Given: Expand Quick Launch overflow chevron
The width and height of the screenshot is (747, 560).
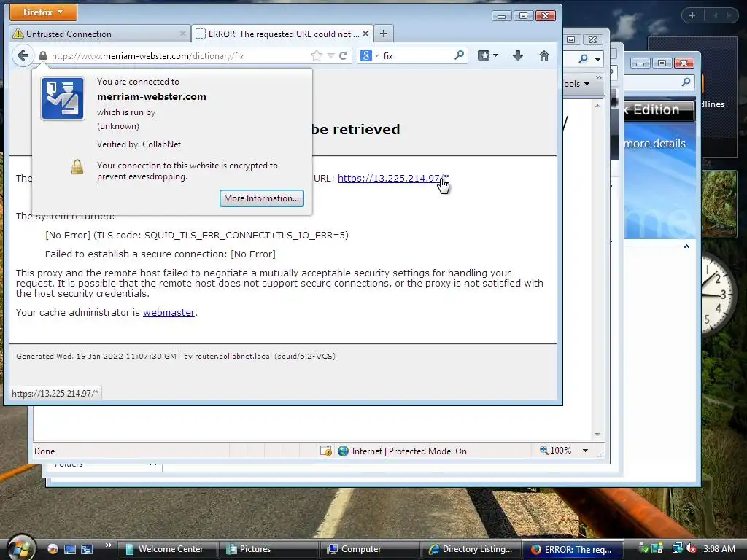Looking at the screenshot, I should coord(108,545).
